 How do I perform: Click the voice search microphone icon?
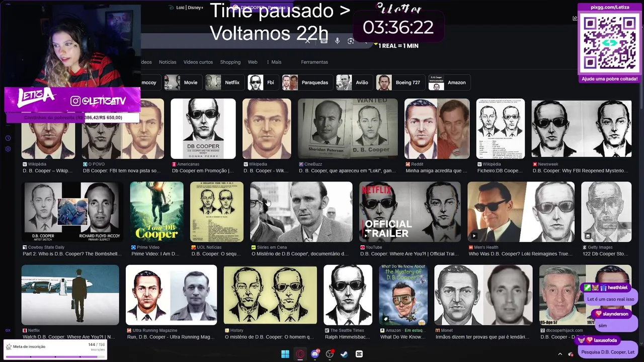[338, 41]
